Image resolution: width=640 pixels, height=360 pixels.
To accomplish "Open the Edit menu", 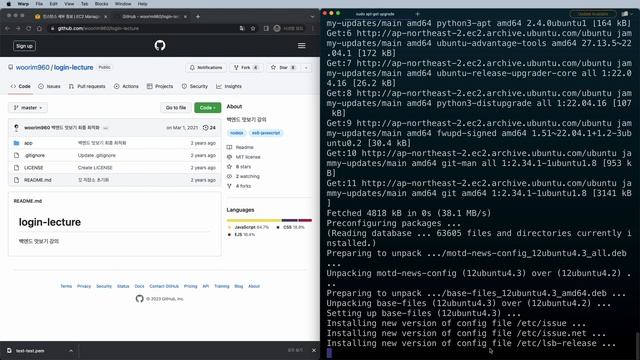I will click(x=53, y=4).
